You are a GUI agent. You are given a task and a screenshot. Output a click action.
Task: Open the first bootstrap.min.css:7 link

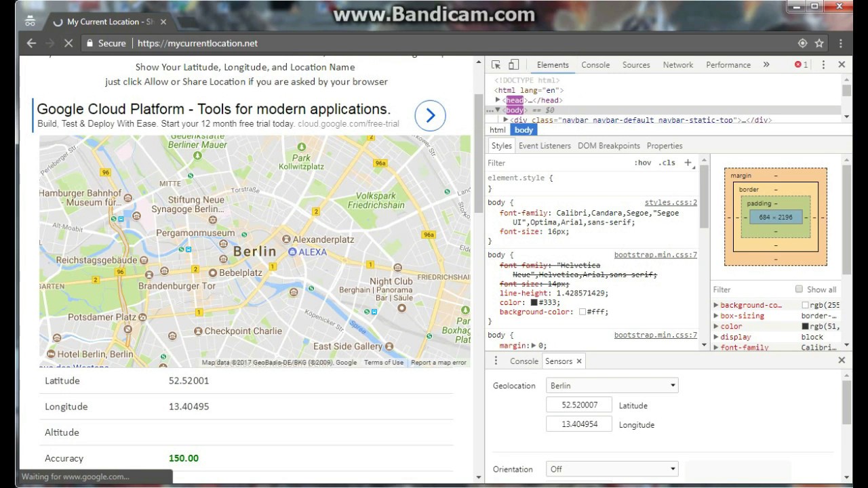click(x=656, y=256)
